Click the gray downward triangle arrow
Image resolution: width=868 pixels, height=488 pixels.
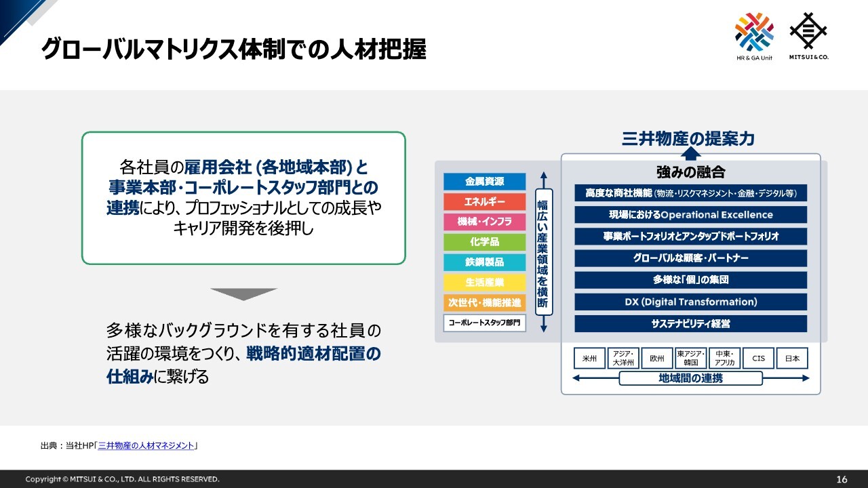click(x=243, y=294)
